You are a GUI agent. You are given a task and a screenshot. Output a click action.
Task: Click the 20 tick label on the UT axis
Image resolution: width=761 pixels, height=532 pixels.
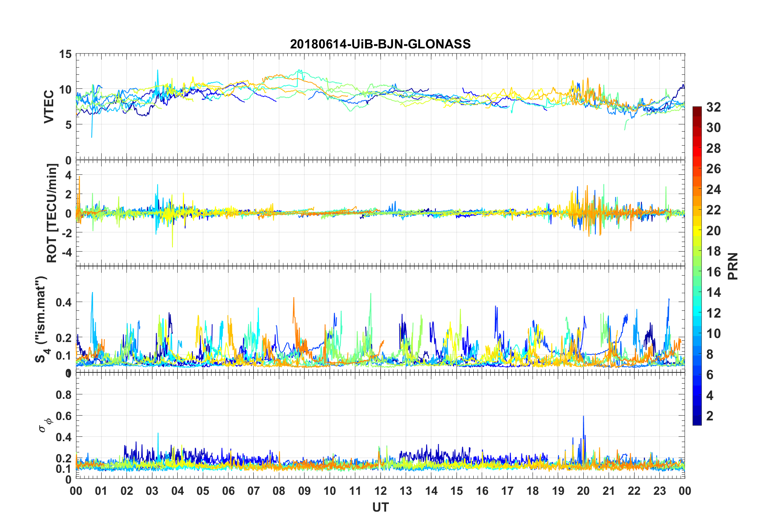583,491
